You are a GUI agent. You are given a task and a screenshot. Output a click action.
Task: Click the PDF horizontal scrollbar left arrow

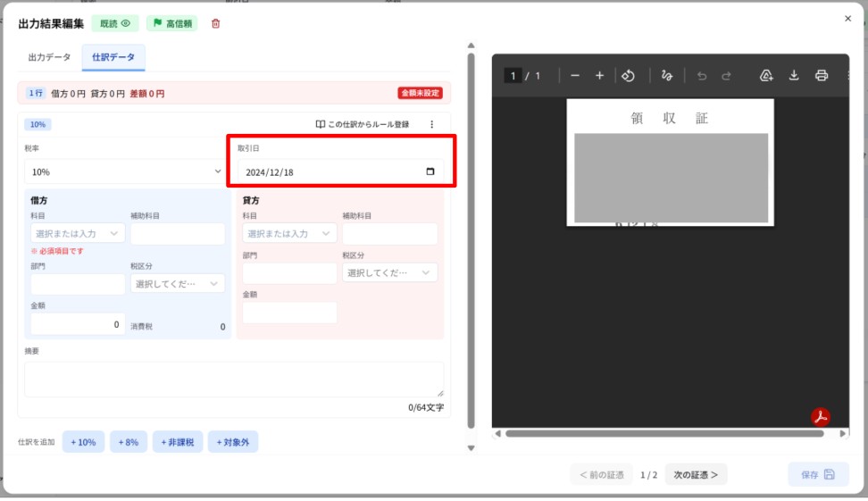497,433
